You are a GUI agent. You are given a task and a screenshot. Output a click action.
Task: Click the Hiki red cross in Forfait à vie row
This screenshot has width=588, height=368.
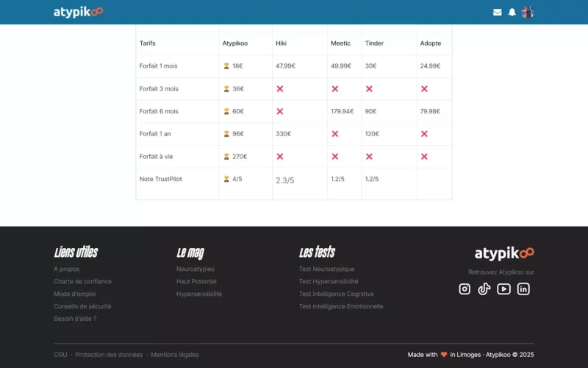click(x=280, y=157)
